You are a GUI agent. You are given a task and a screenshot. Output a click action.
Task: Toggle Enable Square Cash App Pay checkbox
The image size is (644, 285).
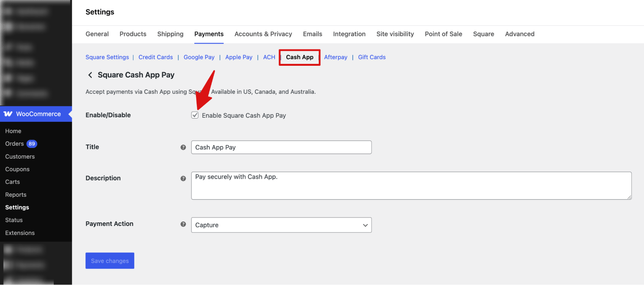(x=195, y=115)
